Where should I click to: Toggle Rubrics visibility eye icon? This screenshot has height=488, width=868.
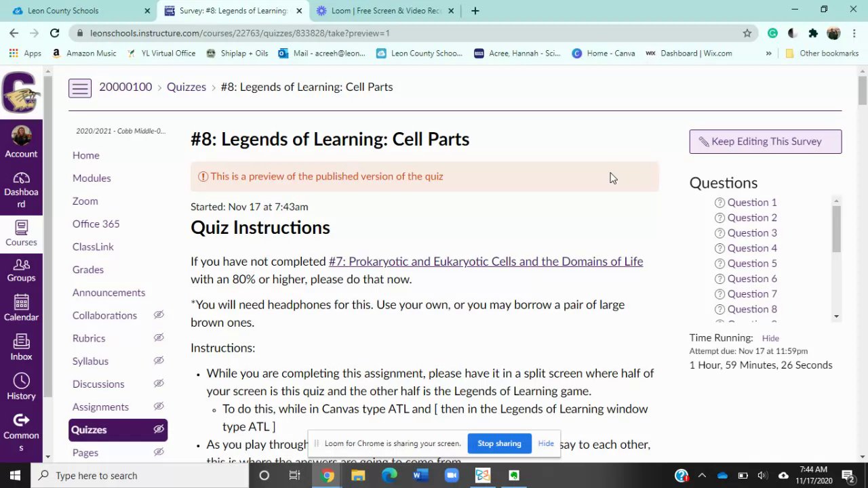(159, 338)
